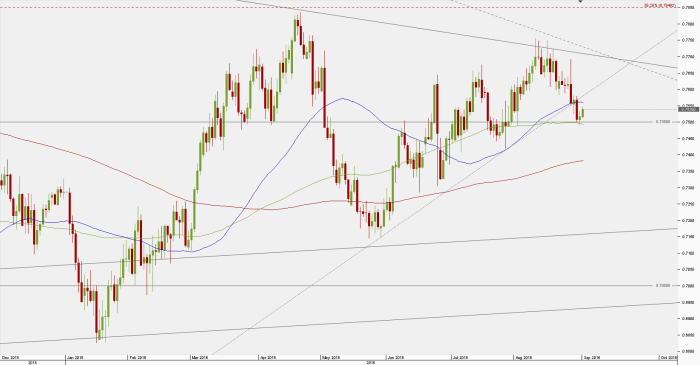Click the Jan 2016 date label
This screenshot has height=365, width=700.
tap(75, 357)
